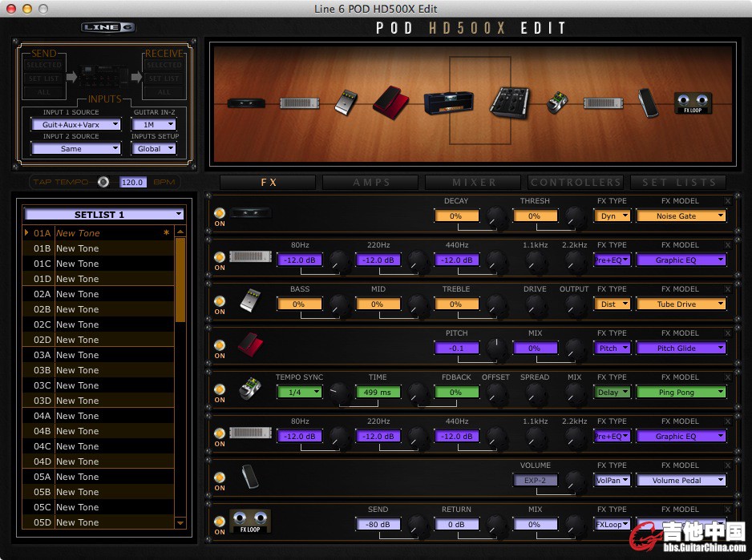Image resolution: width=752 pixels, height=560 pixels.
Task: Click the FX Loop Return knob
Action: point(496,525)
